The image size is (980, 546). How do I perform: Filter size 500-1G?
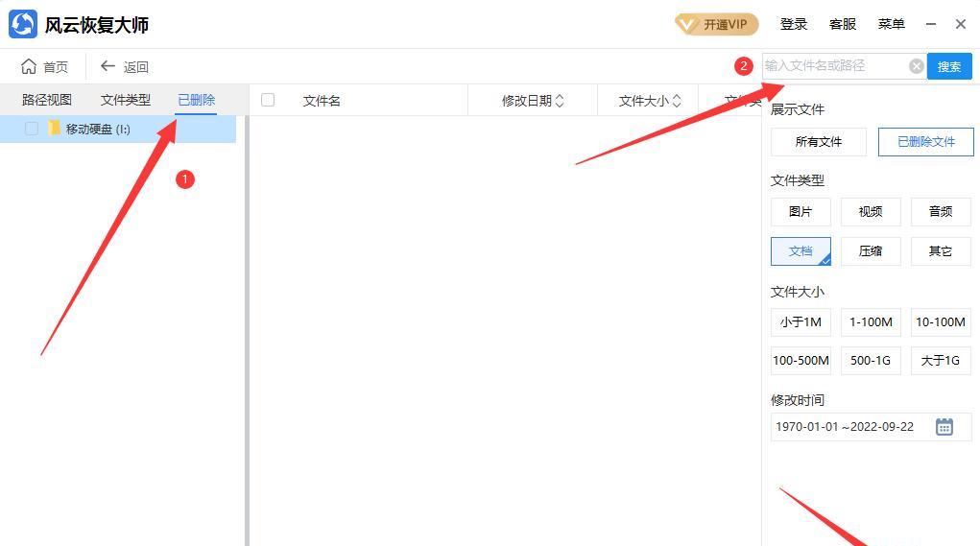(871, 361)
